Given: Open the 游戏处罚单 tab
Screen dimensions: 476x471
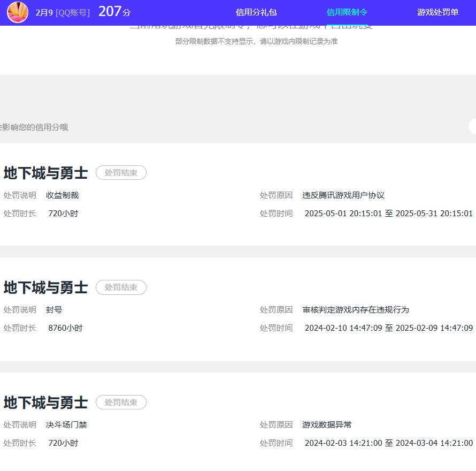Looking at the screenshot, I should point(437,12).
